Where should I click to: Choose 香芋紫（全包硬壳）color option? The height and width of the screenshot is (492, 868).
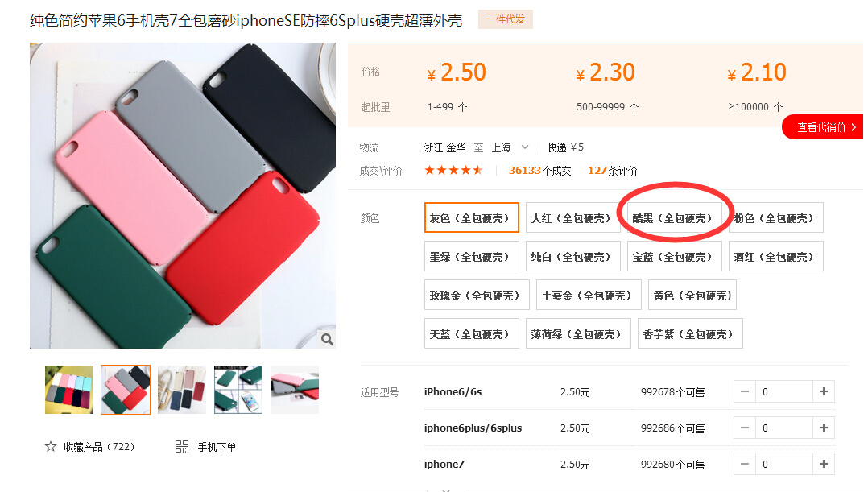click(x=690, y=333)
